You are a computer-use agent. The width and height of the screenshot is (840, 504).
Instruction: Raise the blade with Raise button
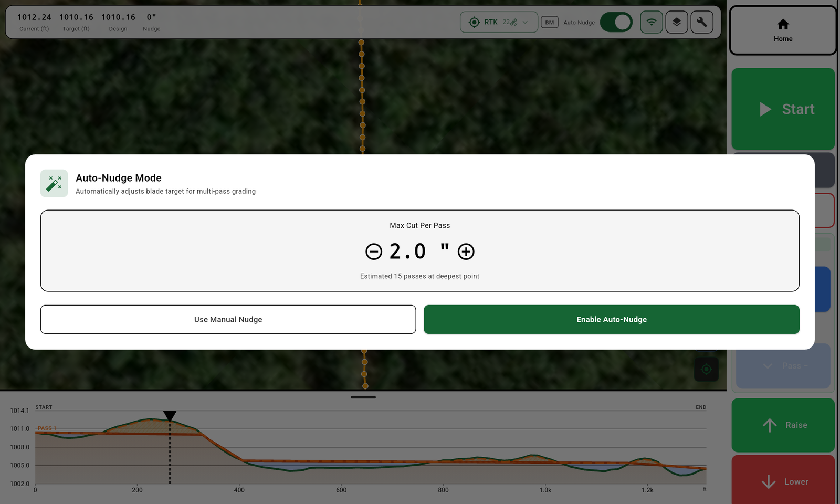coord(783,425)
